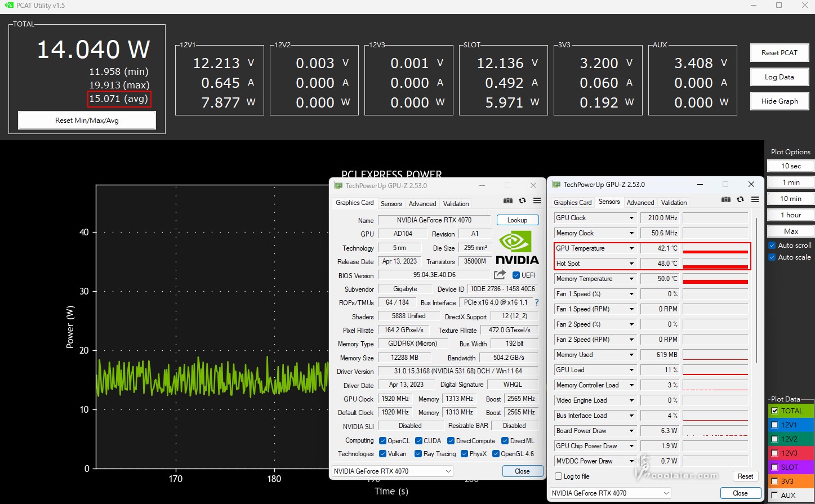Switch to Advanced tab in Graphics Card GPU-Z window
The height and width of the screenshot is (504, 815).
(422, 204)
